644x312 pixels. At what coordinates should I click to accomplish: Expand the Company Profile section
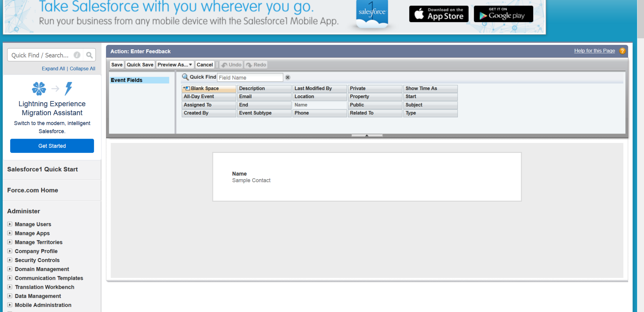pyautogui.click(x=10, y=251)
